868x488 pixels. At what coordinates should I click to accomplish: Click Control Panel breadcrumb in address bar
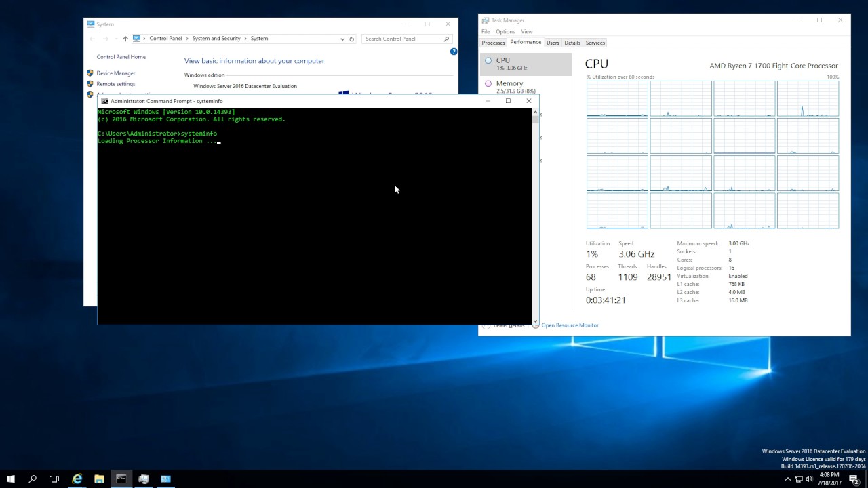[165, 39]
